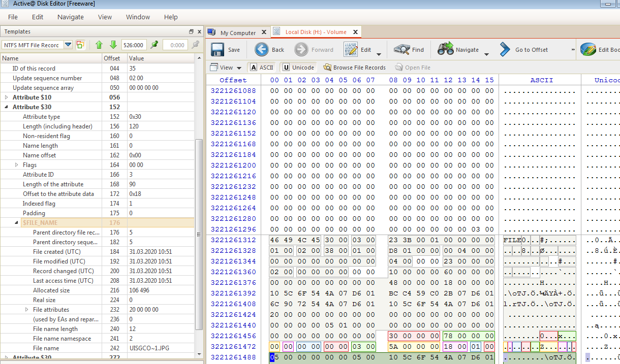The width and height of the screenshot is (620, 364).
Task: Close the Templates panel
Action: click(x=199, y=31)
